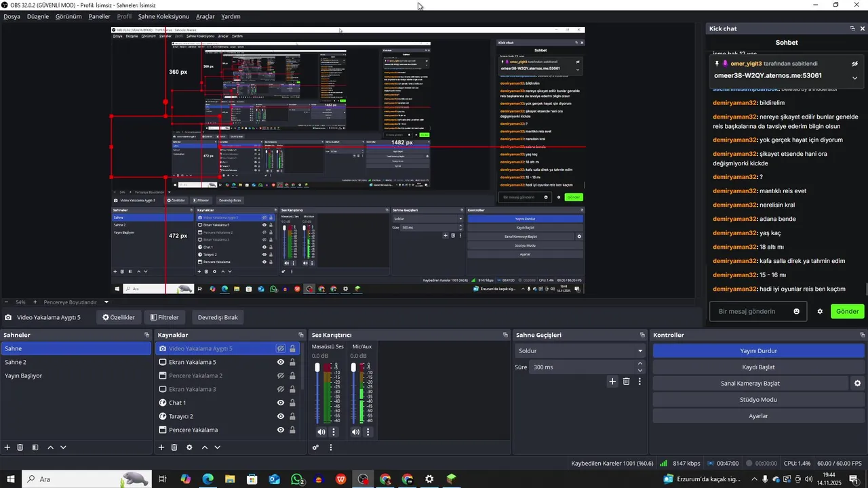Click Kaydı Başlat button

point(759,367)
